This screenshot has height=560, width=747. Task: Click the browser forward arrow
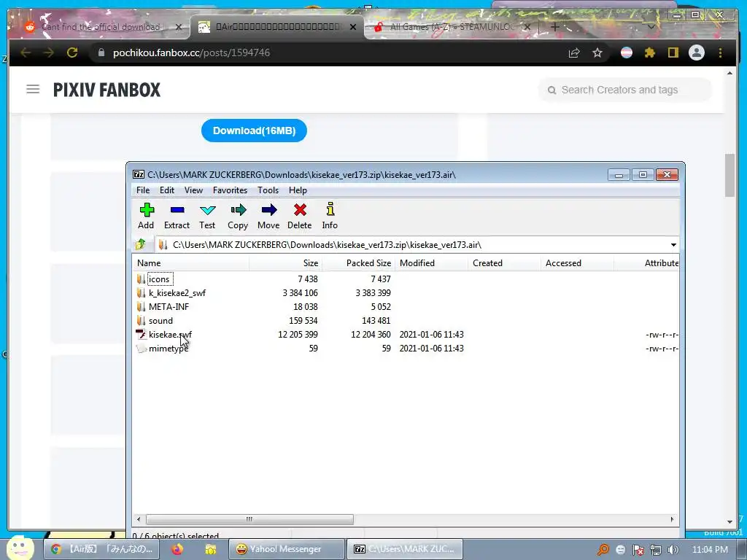[49, 52]
